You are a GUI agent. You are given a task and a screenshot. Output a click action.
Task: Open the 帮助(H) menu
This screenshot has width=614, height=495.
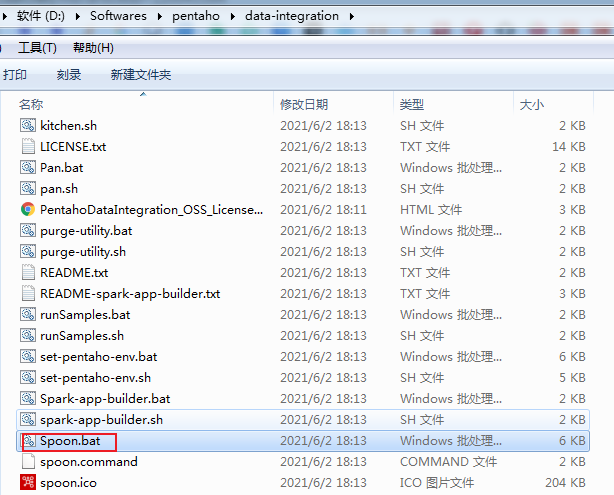click(93, 48)
